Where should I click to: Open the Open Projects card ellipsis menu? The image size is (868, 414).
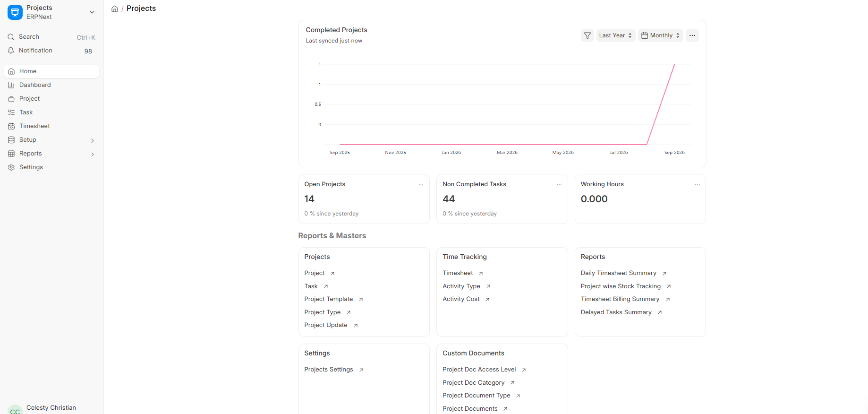421,185
